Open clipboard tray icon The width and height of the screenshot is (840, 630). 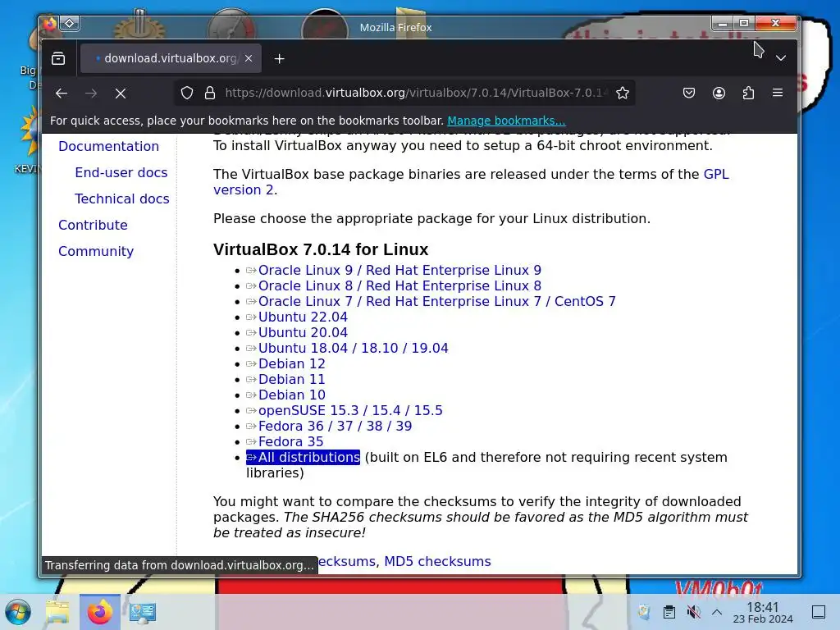(x=669, y=612)
